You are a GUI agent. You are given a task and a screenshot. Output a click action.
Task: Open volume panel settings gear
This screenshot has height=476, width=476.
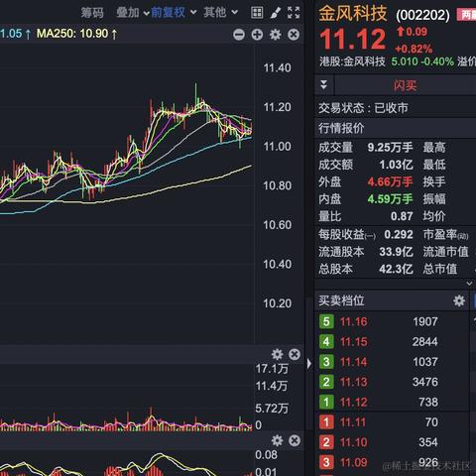[x=277, y=354]
